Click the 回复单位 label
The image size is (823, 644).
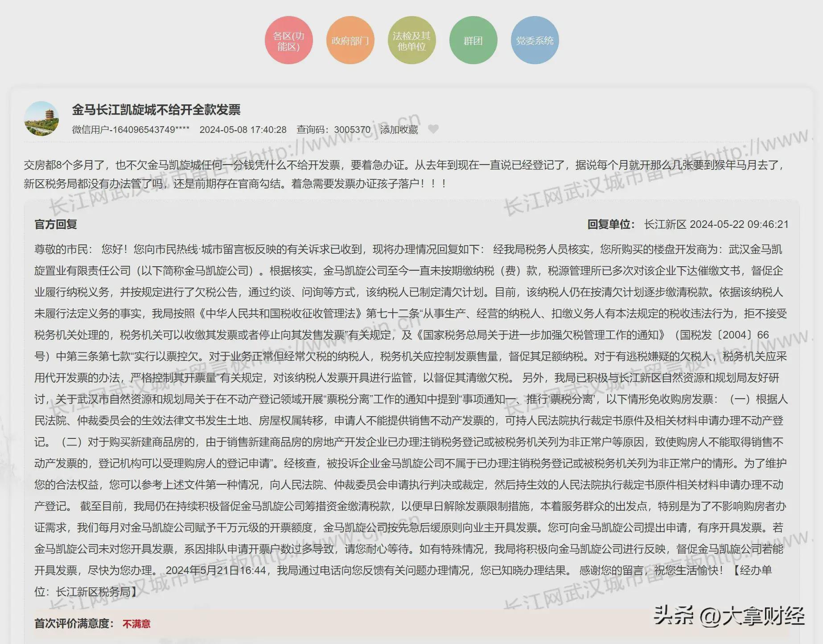[611, 224]
